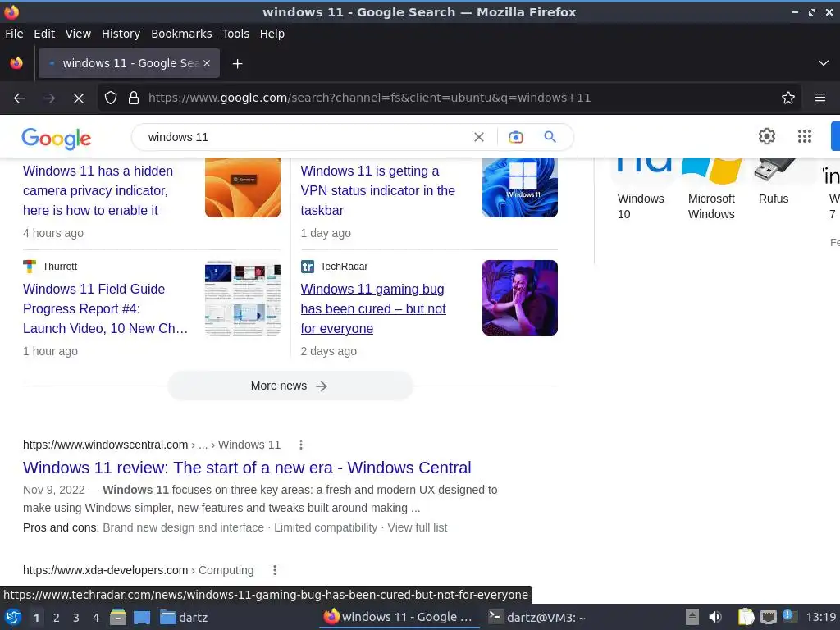Open the Firefox View pinned icon
840x630 pixels.
pos(16,63)
